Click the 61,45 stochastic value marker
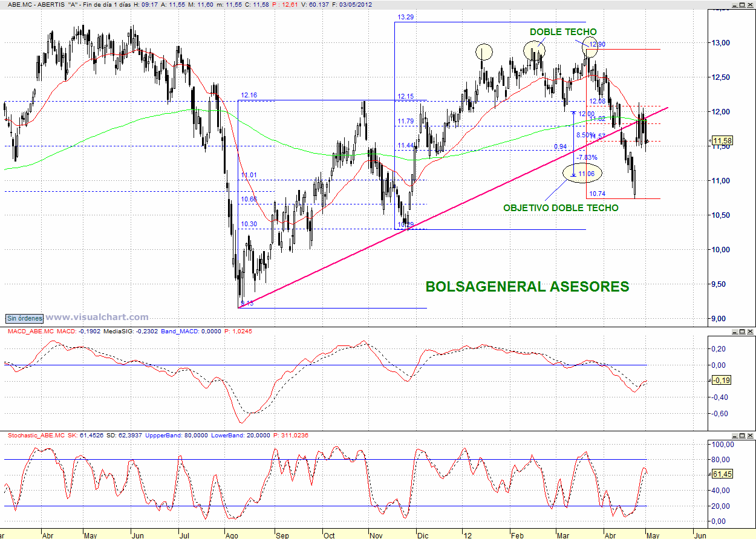This screenshot has width=756, height=539. click(x=722, y=474)
